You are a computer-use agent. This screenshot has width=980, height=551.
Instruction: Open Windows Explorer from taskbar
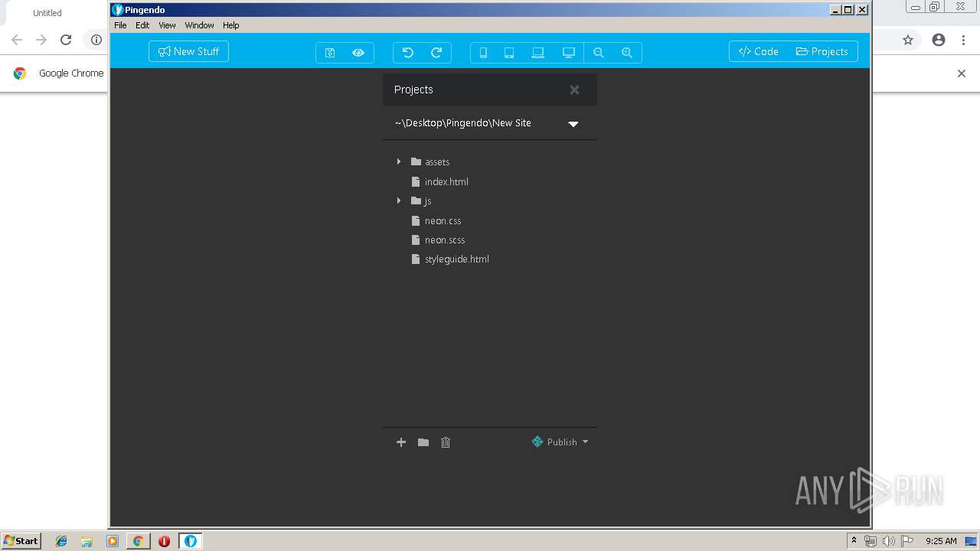tap(87, 541)
